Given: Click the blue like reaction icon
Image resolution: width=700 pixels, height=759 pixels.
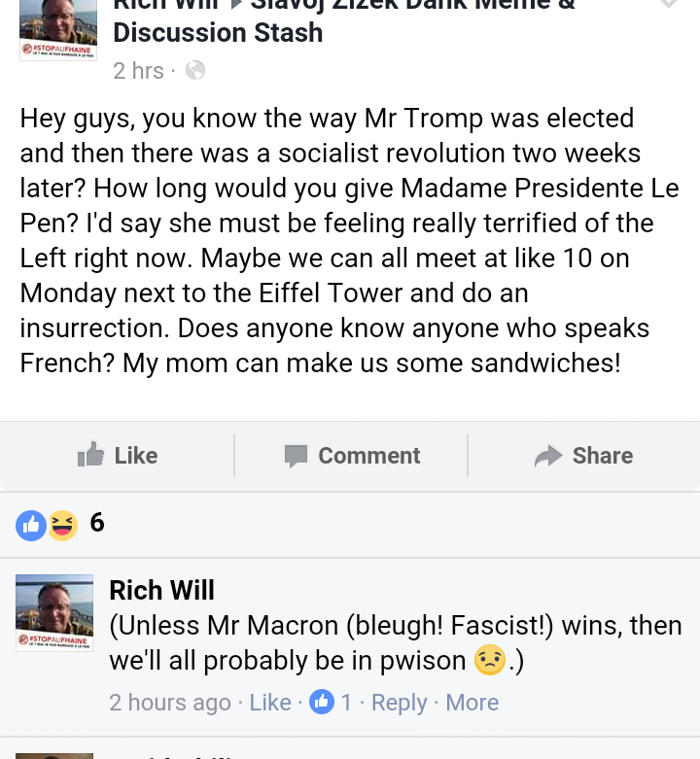Looking at the screenshot, I should [31, 525].
